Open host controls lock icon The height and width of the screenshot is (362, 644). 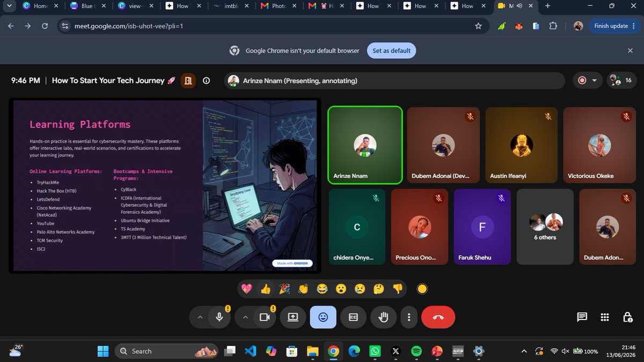click(627, 317)
